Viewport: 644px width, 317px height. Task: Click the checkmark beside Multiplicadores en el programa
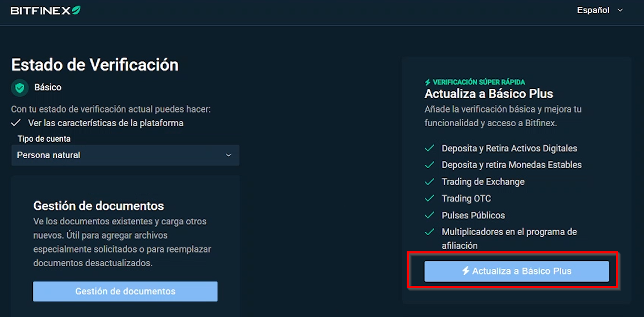(430, 232)
